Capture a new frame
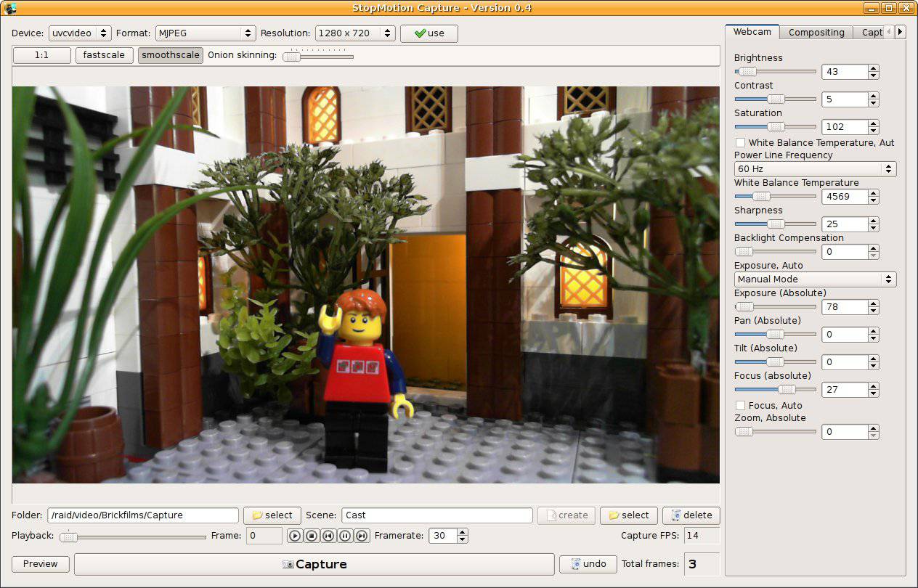Screen dimensions: 918x588 [x=314, y=564]
